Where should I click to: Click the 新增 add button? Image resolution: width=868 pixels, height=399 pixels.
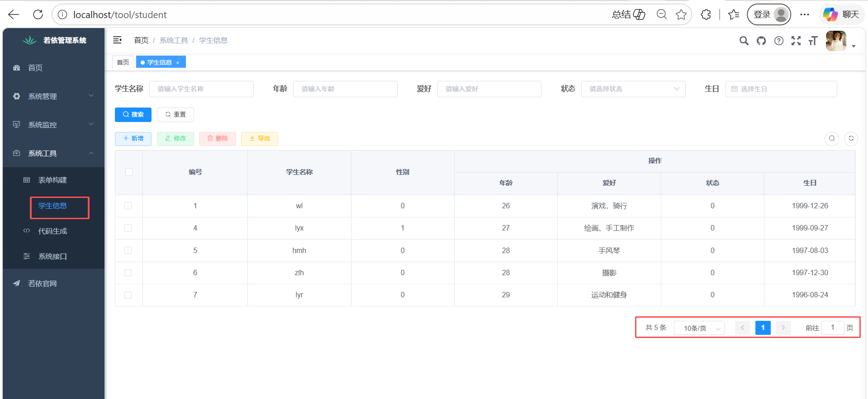133,139
